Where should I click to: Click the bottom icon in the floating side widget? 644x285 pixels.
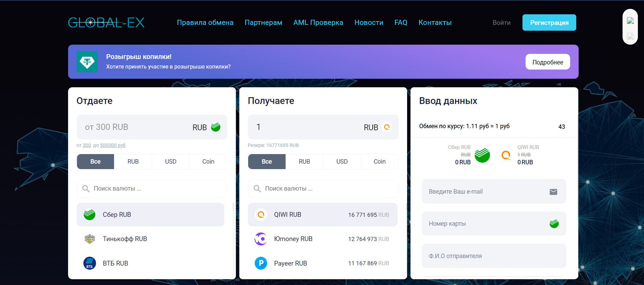point(630,36)
